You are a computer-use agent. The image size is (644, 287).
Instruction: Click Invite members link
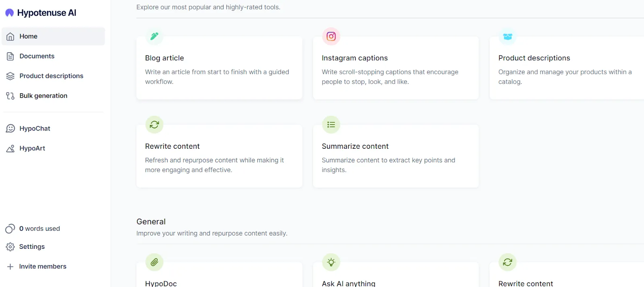[x=53, y=266]
